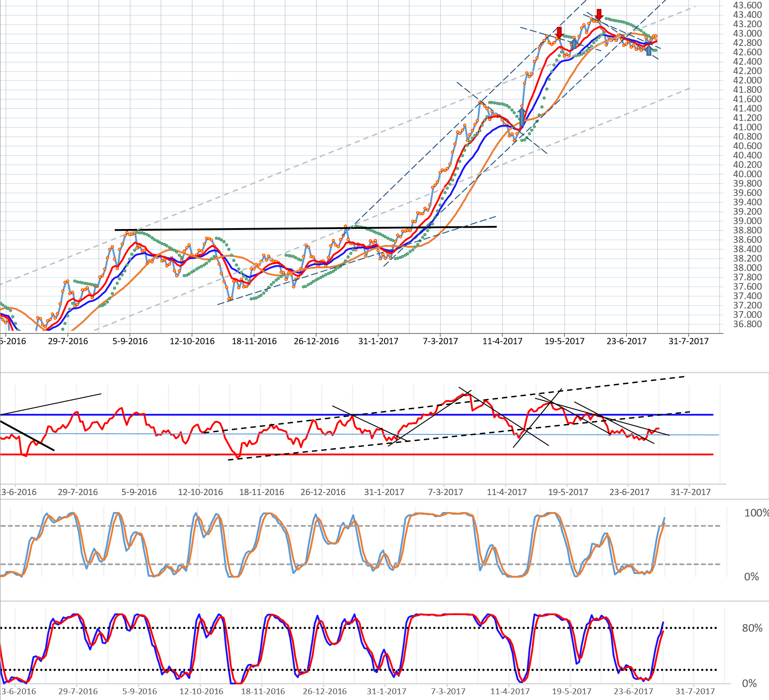The width and height of the screenshot is (769, 700).
Task: Click 12-10-2016 on the price chart date axis
Action: (192, 341)
